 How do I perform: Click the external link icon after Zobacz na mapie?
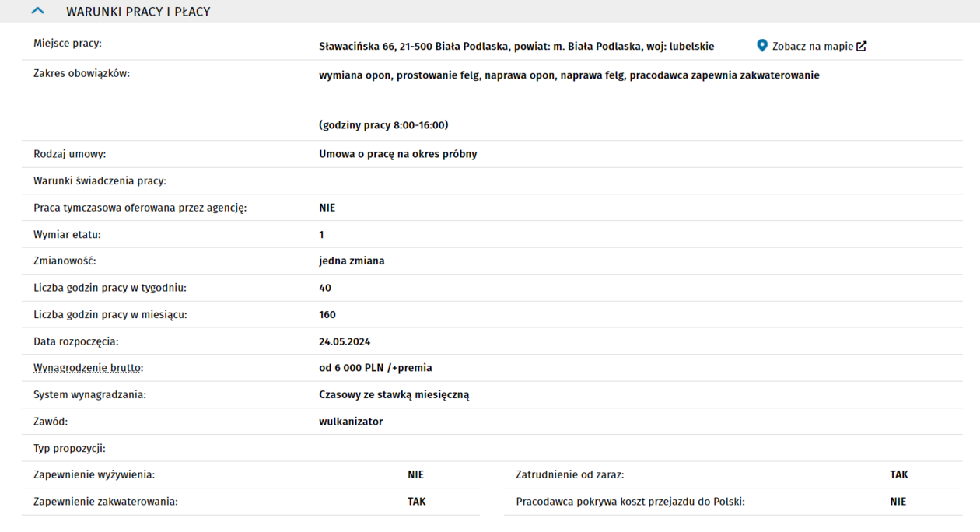[862, 46]
